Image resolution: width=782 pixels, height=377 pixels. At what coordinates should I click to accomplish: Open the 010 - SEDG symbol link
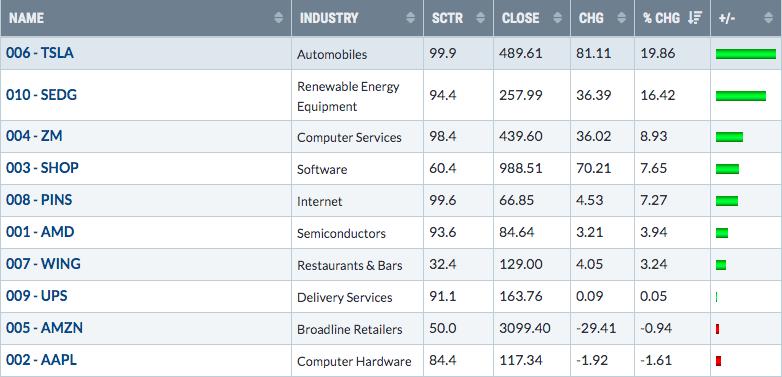[41, 95]
